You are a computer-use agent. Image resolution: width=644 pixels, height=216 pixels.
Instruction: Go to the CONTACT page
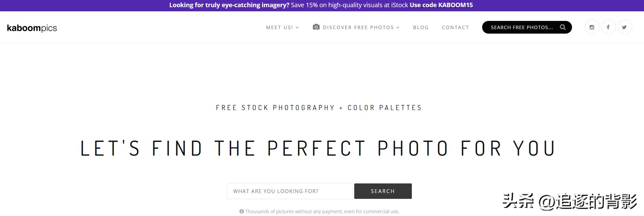[455, 27]
